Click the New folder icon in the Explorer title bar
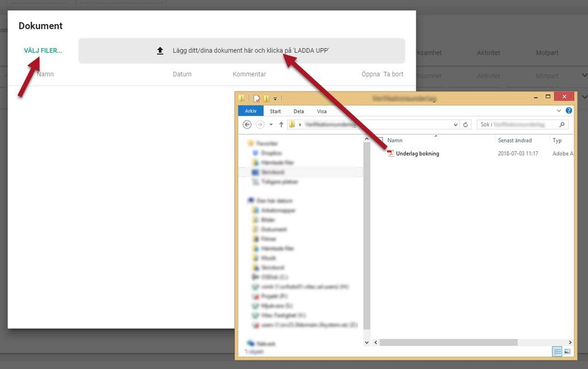This screenshot has height=369, width=588. point(266,98)
